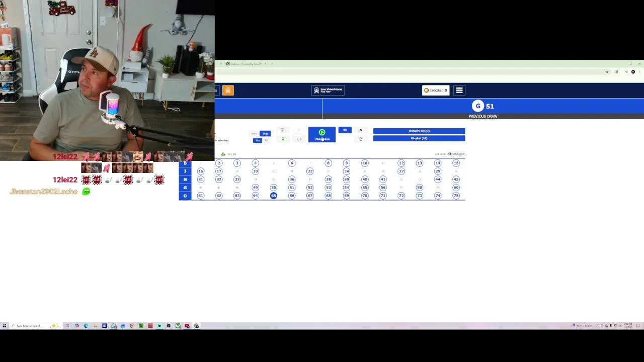Click the previous draw G 51 ball
This screenshot has height=362, width=644.
point(478,106)
